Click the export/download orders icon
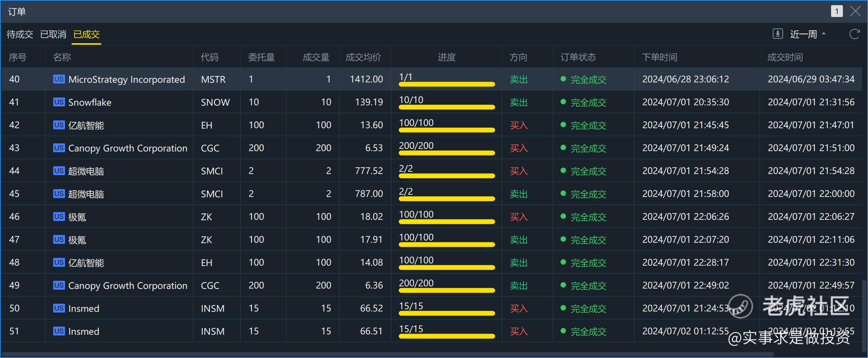The height and width of the screenshot is (358, 868). pos(778,34)
